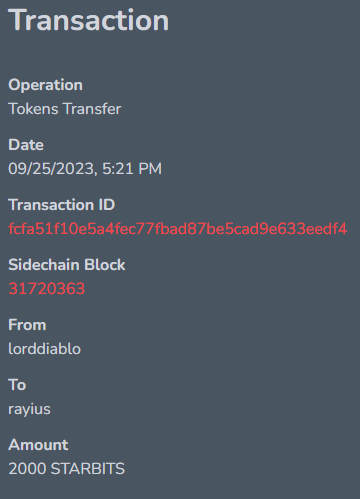Open sidechain block 31720363 link
The image size is (360, 499).
point(47,289)
